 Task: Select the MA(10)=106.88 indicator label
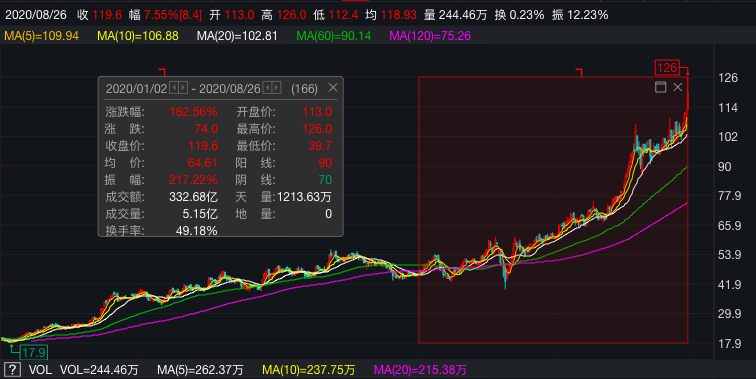[x=138, y=36]
